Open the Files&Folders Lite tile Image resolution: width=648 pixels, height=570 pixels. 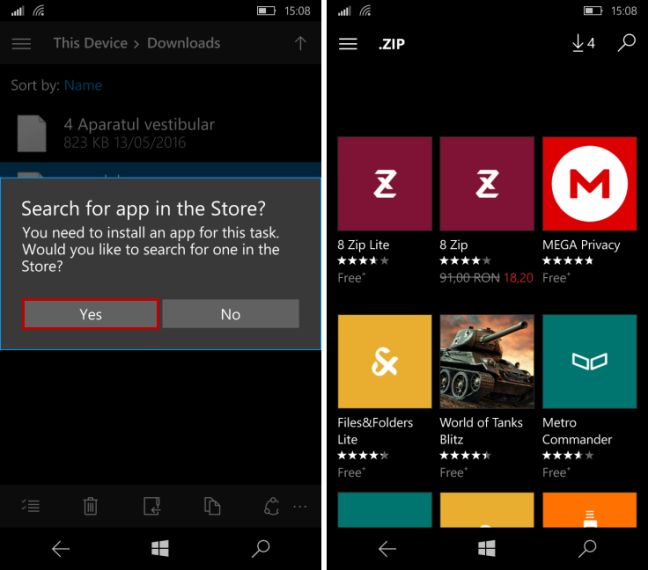tap(384, 361)
